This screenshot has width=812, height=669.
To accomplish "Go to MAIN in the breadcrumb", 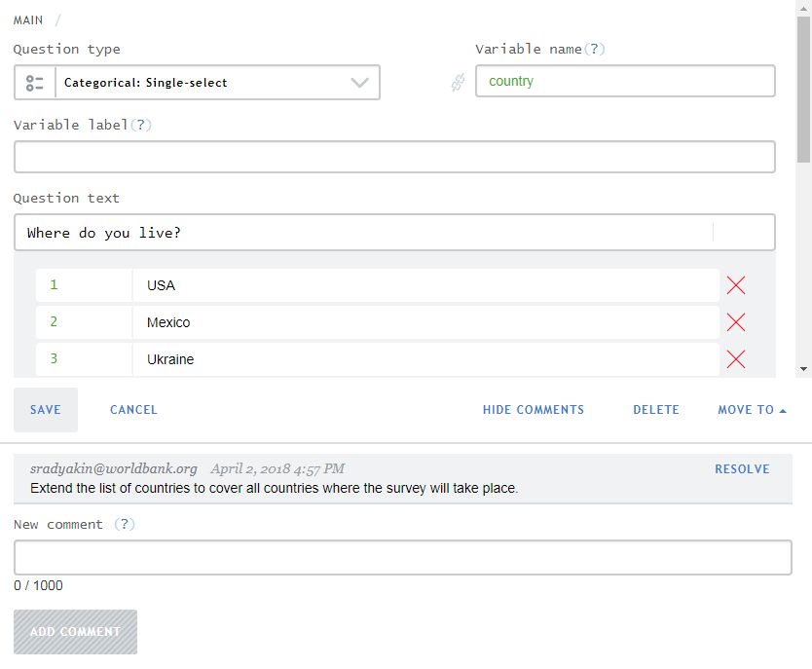I will tap(28, 20).
